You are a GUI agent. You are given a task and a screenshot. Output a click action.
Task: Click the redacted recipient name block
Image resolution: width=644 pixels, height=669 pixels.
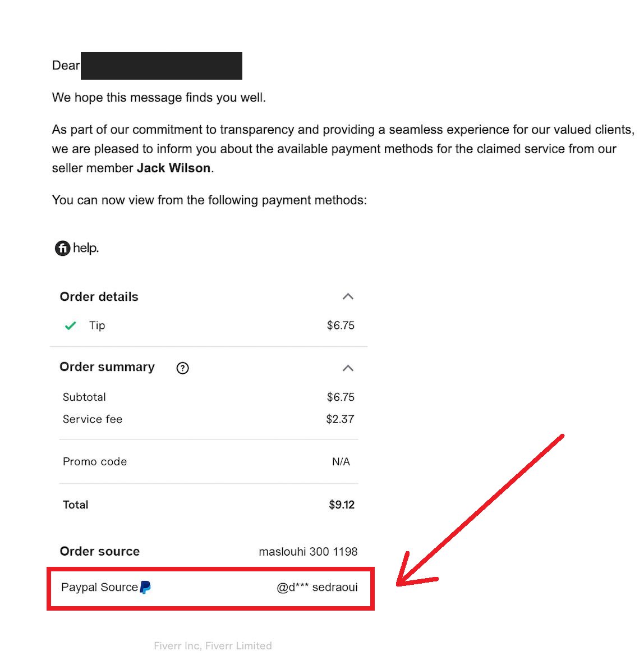(x=161, y=66)
